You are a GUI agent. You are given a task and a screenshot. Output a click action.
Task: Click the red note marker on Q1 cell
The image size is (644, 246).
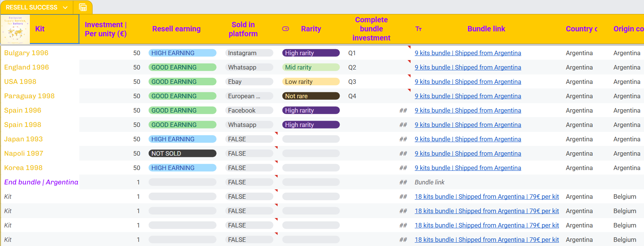pyautogui.click(x=409, y=47)
